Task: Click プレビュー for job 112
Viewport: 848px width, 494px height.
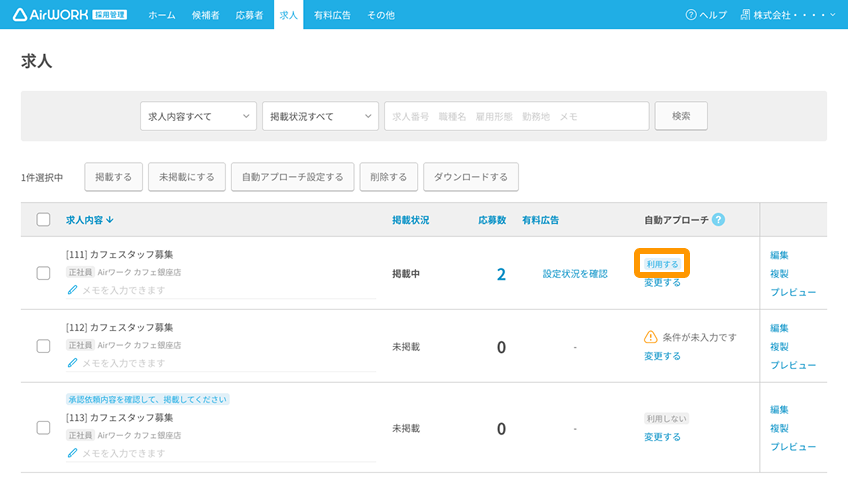Action: coord(793,365)
